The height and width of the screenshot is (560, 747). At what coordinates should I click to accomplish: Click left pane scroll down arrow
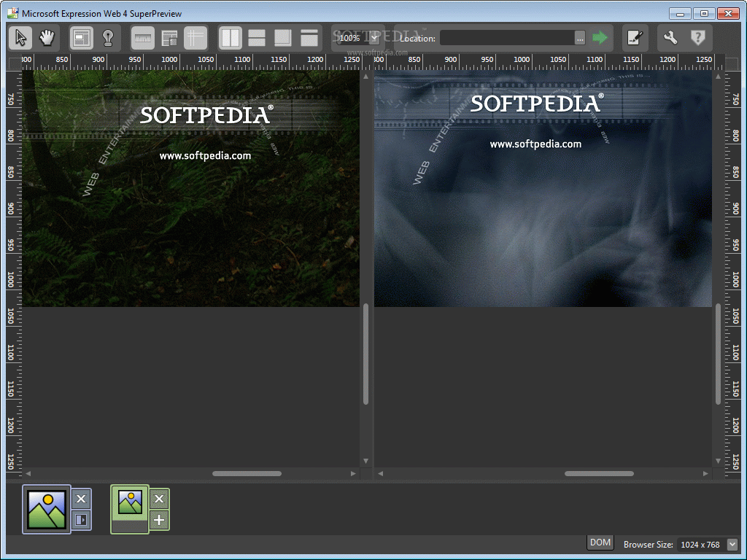366,461
